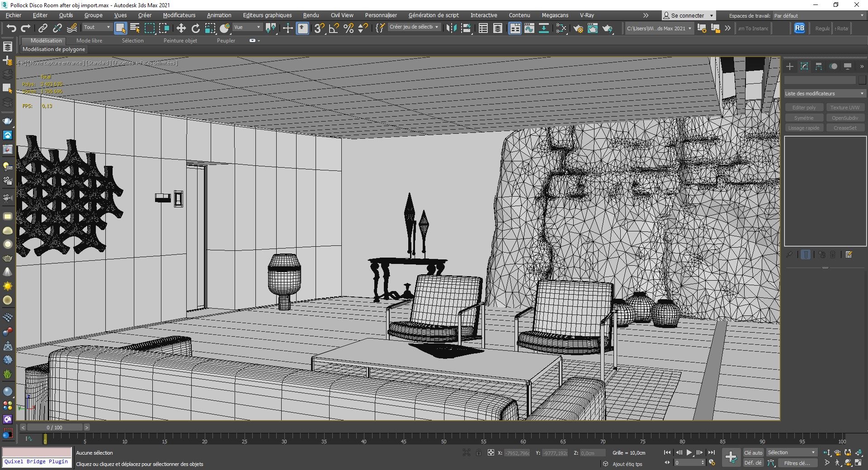Screen dimensions: 868x470
Task: Toggle window/crossing selection mode
Action: 164,28
